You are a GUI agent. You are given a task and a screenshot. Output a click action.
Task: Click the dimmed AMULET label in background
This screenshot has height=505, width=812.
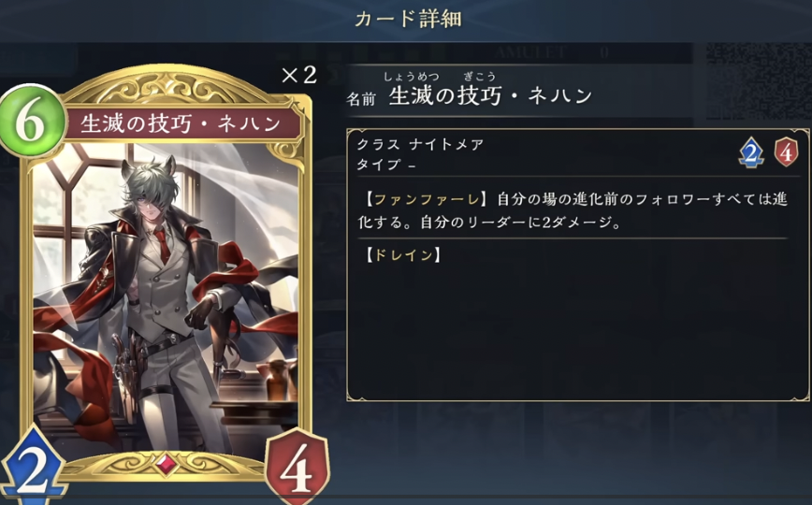tap(529, 52)
